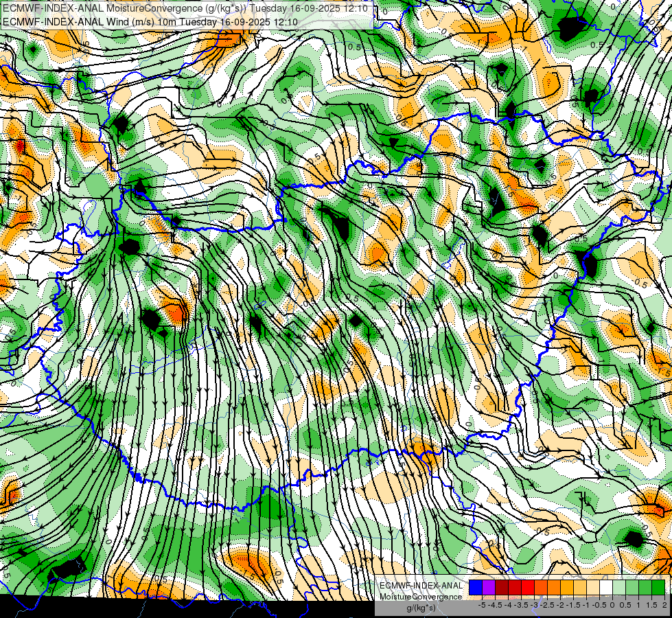Select the darkest green swatch ending at 2

pos(658,588)
